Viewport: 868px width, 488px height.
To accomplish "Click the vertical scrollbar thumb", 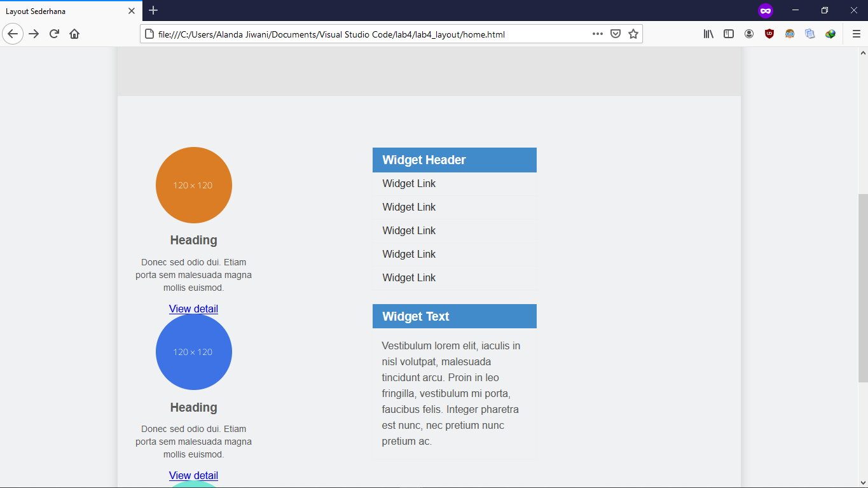I will (x=863, y=288).
